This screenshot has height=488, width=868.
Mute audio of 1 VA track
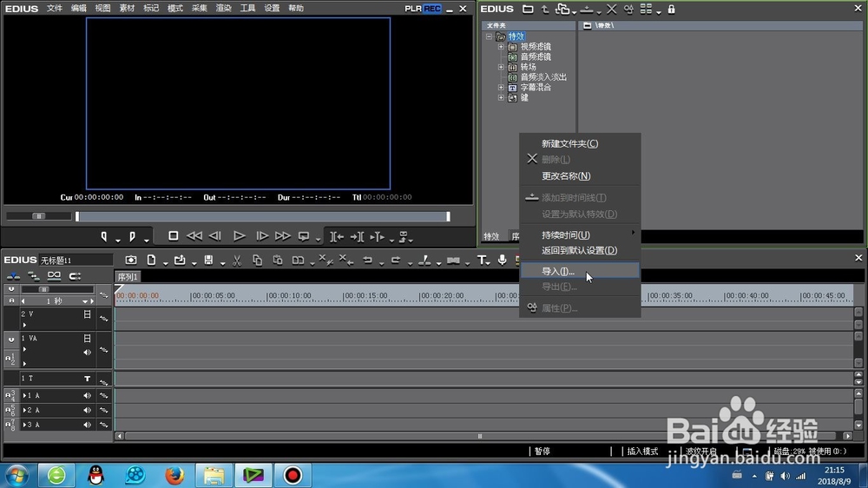coord(87,353)
